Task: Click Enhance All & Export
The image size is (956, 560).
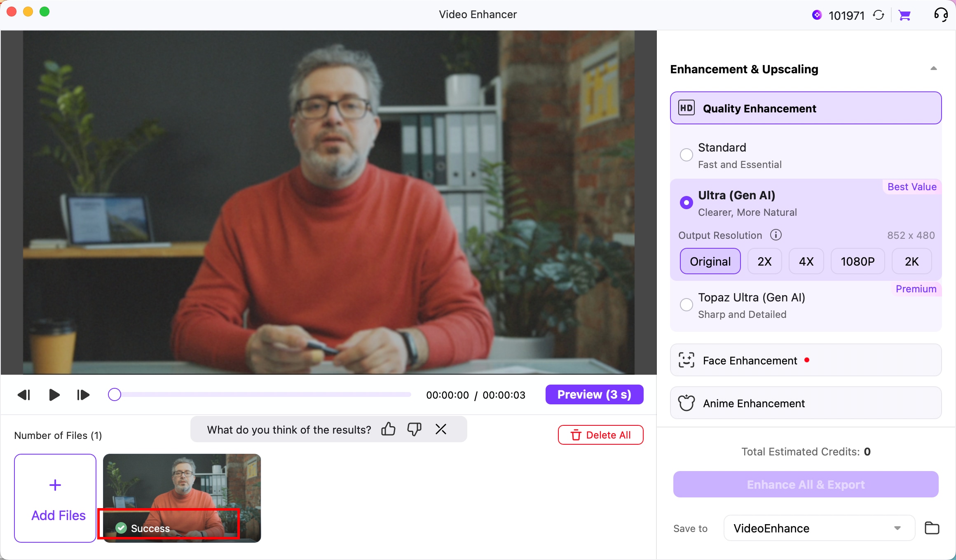Action: [x=806, y=484]
